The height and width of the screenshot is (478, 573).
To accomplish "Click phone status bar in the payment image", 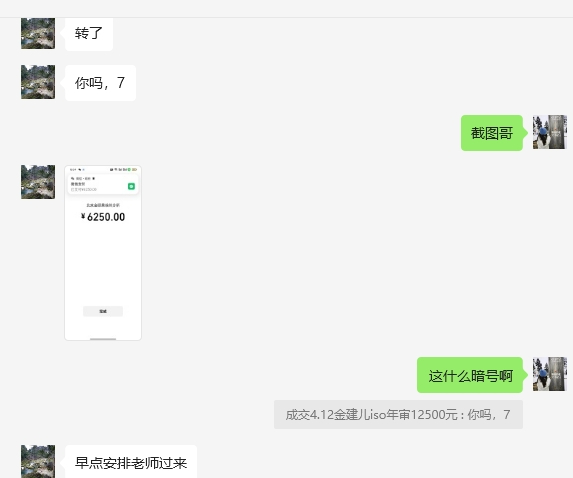I will coord(103,170).
